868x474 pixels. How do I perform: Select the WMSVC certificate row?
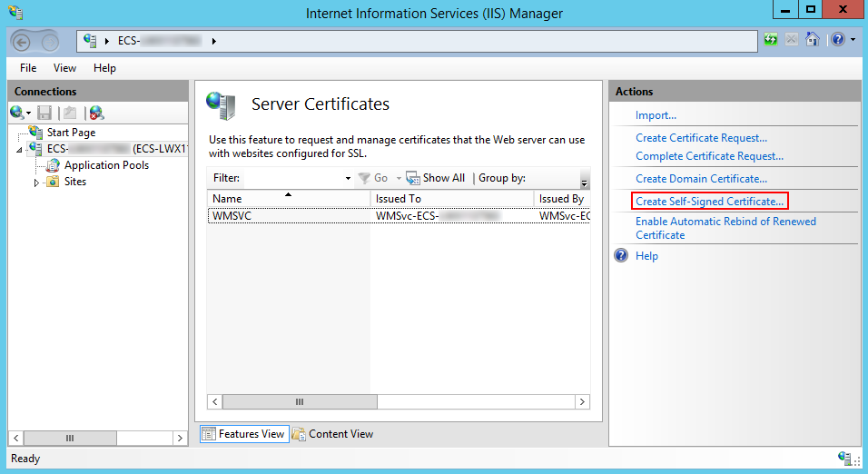pos(399,216)
